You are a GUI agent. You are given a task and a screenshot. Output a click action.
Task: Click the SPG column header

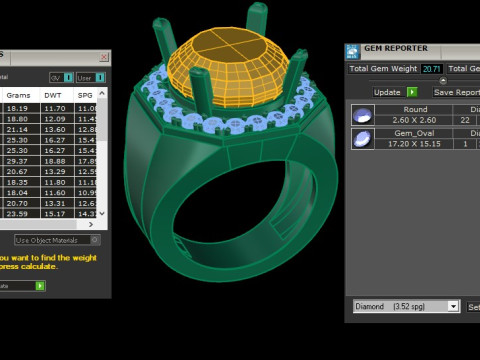[x=85, y=95]
